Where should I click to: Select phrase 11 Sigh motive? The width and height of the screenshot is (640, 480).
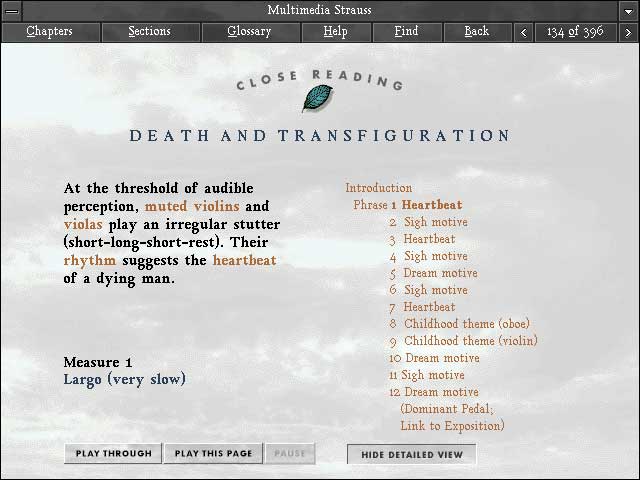coord(427,376)
